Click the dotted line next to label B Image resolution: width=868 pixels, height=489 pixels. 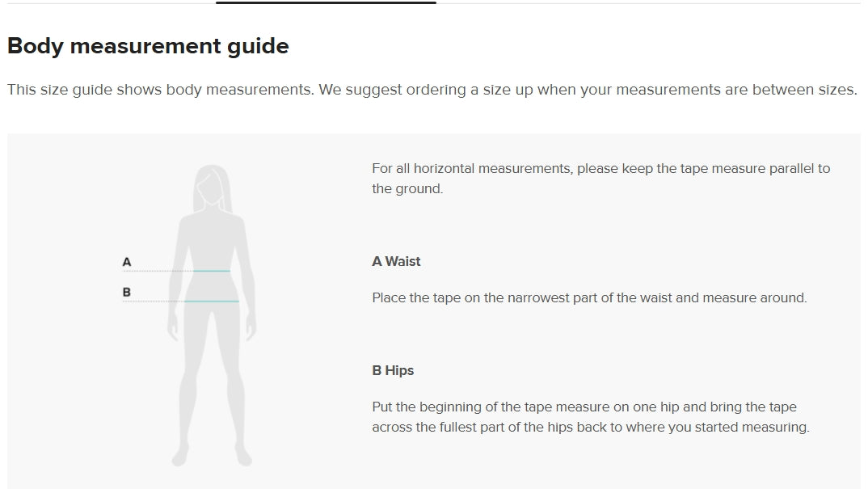[x=154, y=301]
